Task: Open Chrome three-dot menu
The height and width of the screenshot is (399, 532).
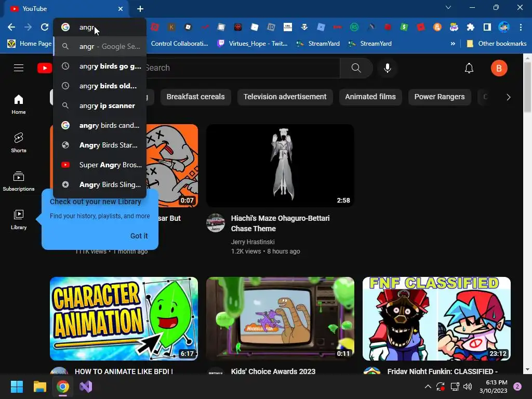Action: click(521, 27)
